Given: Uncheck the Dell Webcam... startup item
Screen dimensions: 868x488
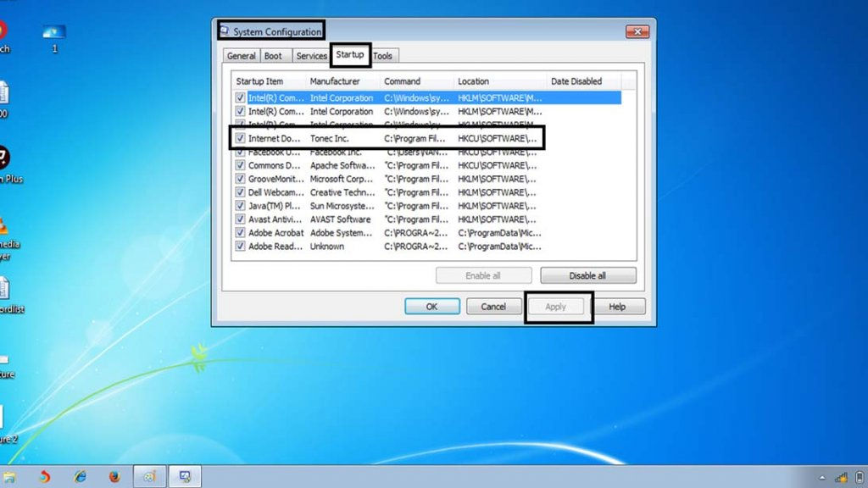Looking at the screenshot, I should point(240,192).
